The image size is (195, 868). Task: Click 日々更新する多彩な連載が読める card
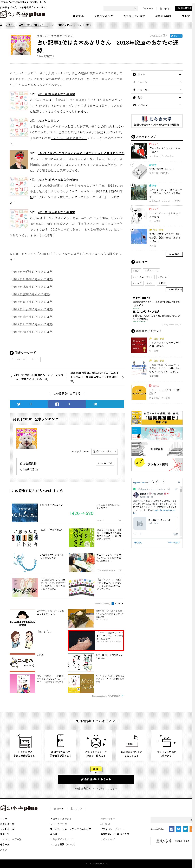point(25,745)
